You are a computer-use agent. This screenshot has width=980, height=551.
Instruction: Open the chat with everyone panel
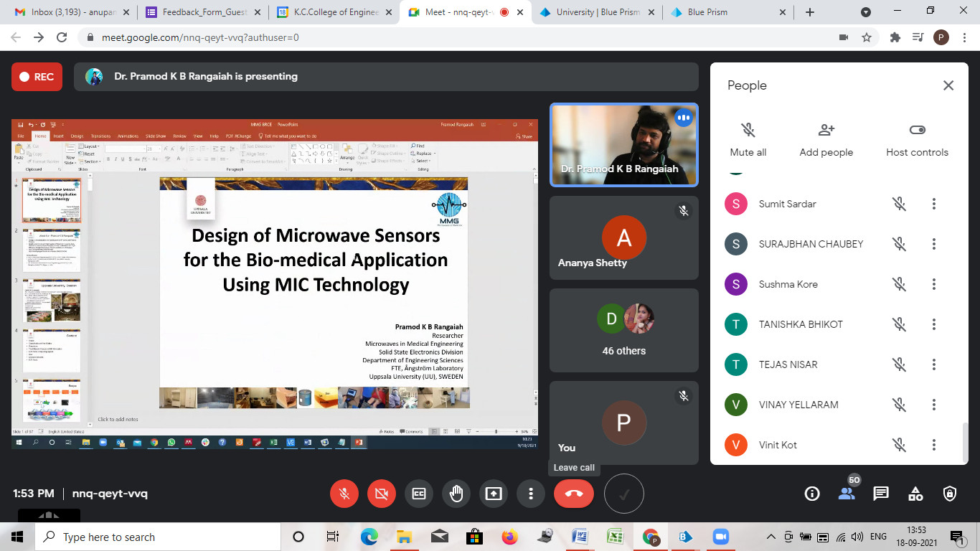coord(881,494)
